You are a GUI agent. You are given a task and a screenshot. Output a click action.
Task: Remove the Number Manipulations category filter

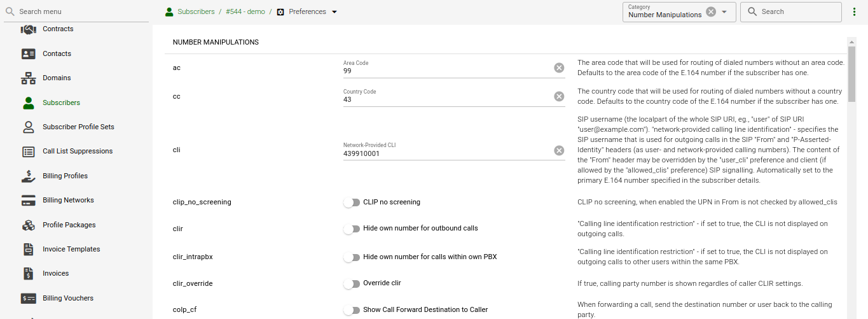[x=711, y=11]
